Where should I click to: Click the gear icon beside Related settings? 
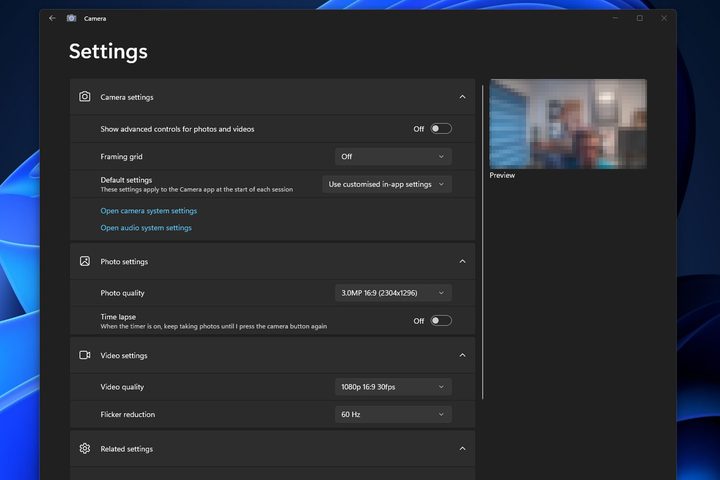point(84,448)
